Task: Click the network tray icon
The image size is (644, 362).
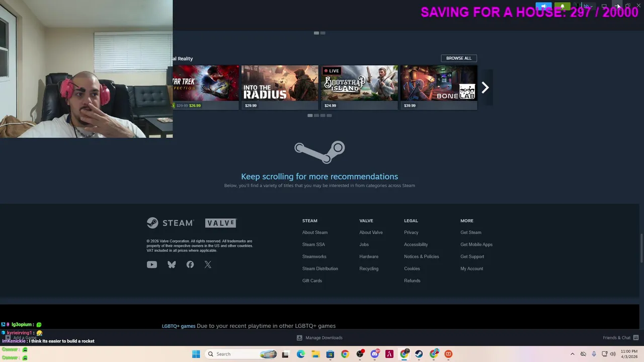Action: point(604,354)
